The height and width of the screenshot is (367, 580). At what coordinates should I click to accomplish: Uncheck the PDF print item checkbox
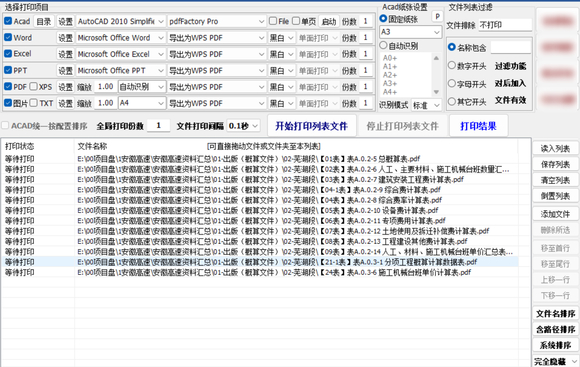pos(8,87)
